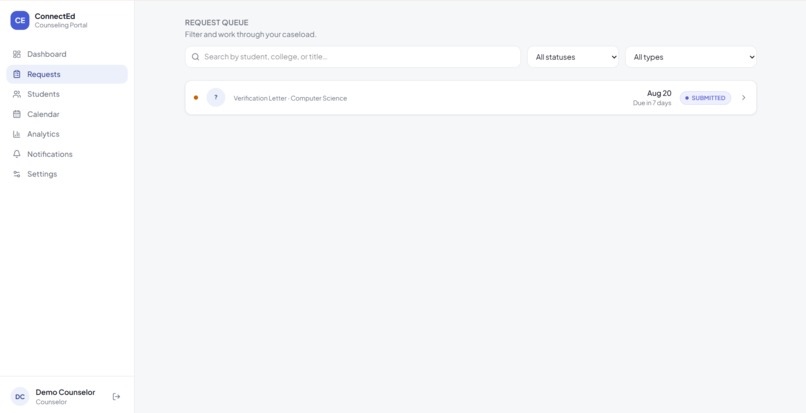The image size is (806, 413).
Task: Click the REQUEST QUEUE heading
Action: point(216,23)
